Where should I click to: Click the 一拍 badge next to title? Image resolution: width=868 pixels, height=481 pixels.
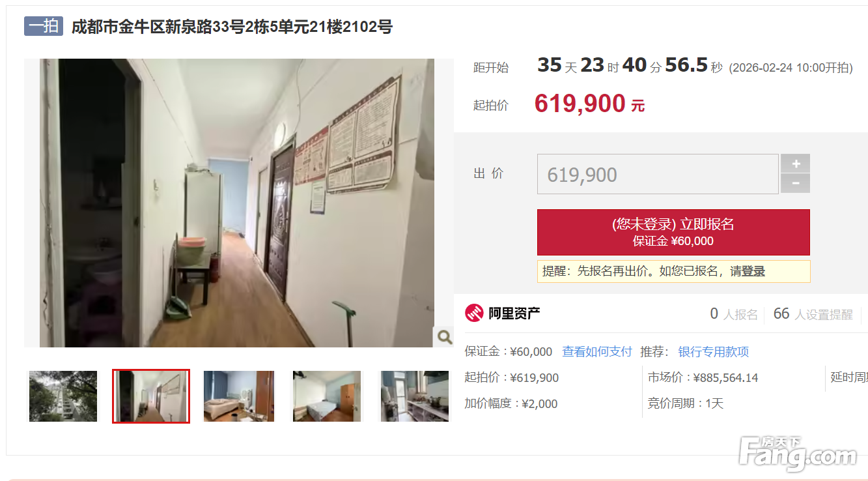44,26
